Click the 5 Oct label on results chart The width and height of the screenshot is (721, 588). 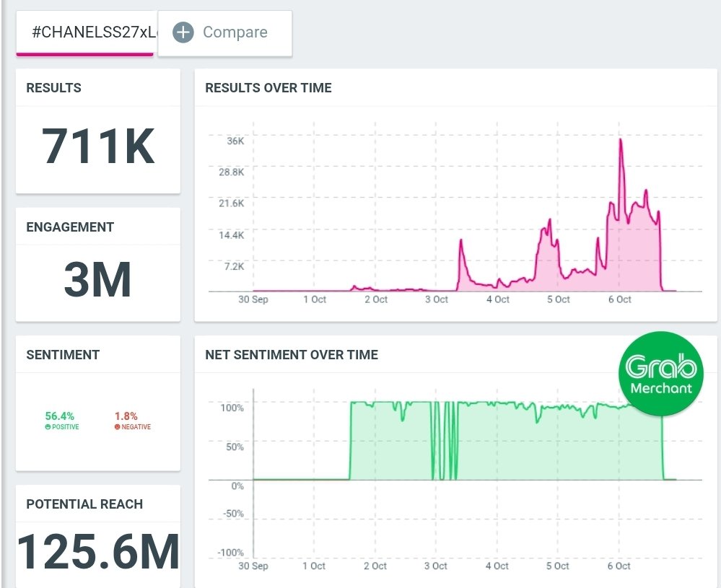coord(558,299)
